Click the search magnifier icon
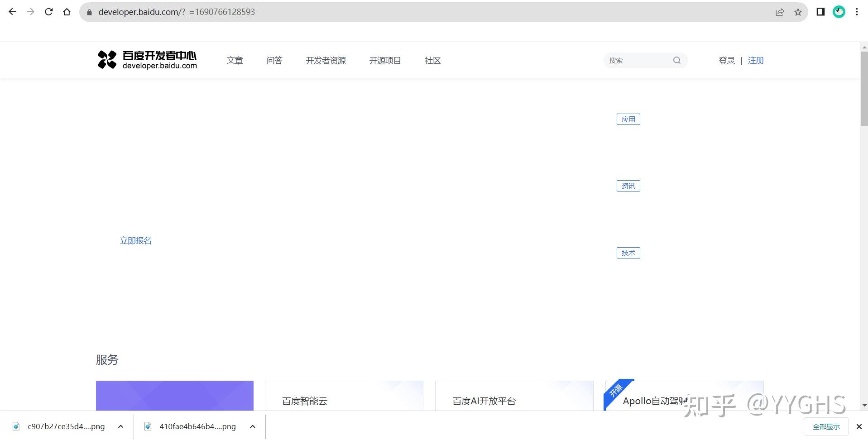The height and width of the screenshot is (440, 868). click(x=676, y=60)
